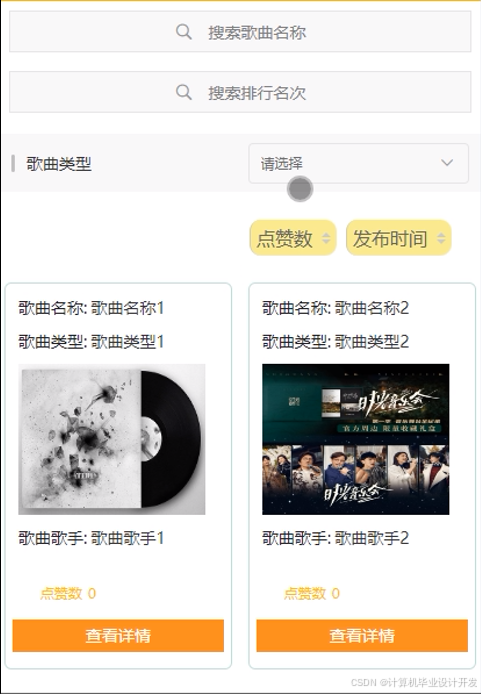Click the 歌曲歌手: 歌曲歌手1 label
Image resolution: width=481 pixels, height=694 pixels.
point(91,538)
